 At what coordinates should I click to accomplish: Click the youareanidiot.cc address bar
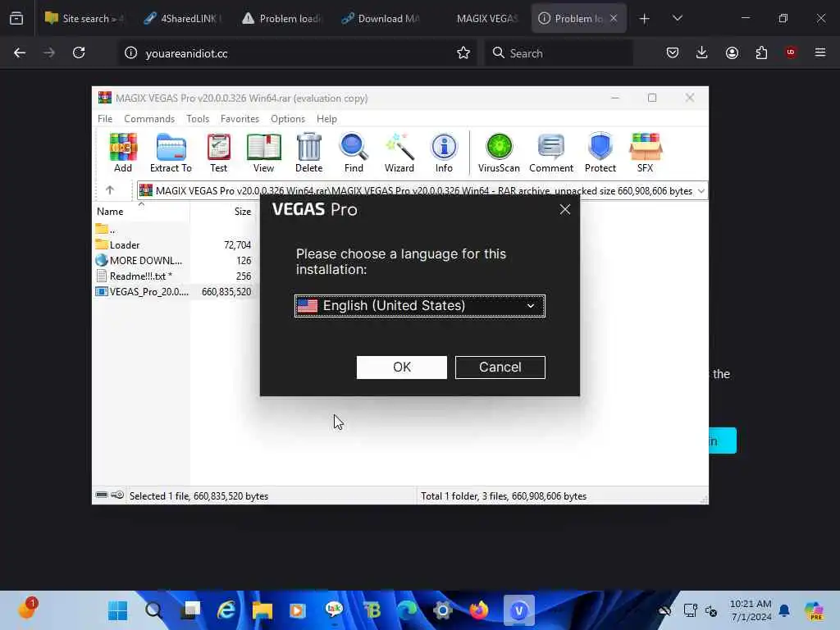coord(297,53)
